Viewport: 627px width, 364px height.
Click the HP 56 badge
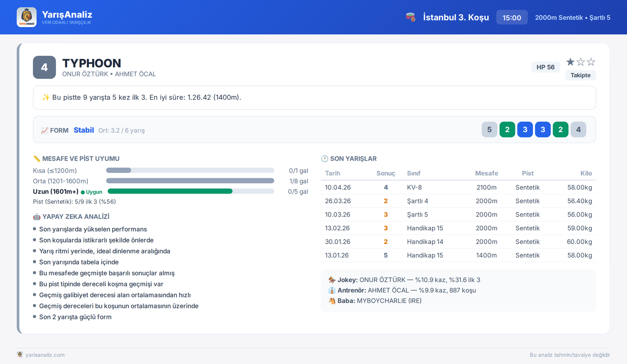point(545,67)
